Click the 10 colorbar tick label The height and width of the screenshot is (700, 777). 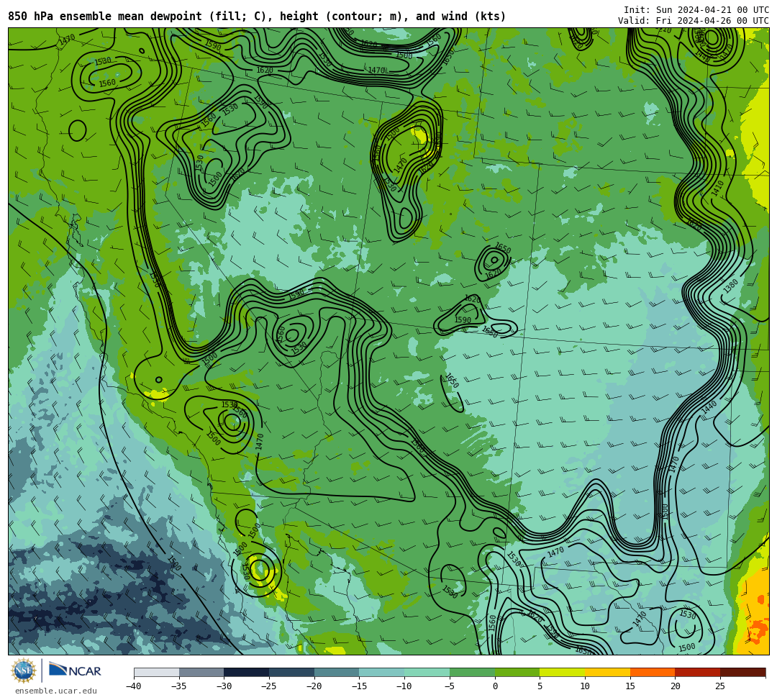[585, 686]
